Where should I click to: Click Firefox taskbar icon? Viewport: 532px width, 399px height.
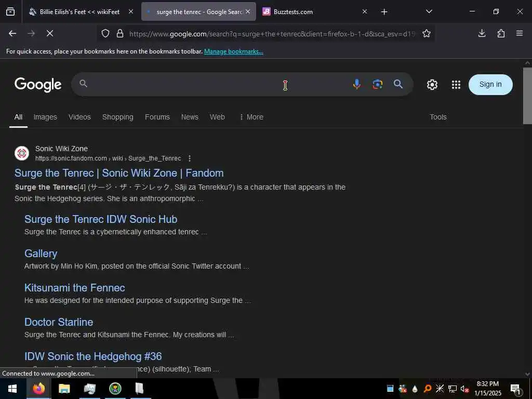click(x=38, y=389)
